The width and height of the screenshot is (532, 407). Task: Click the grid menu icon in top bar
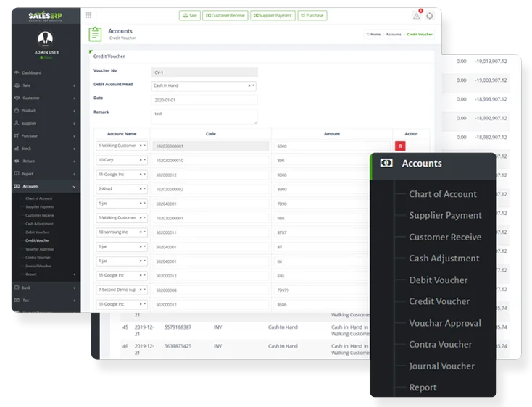click(x=88, y=15)
